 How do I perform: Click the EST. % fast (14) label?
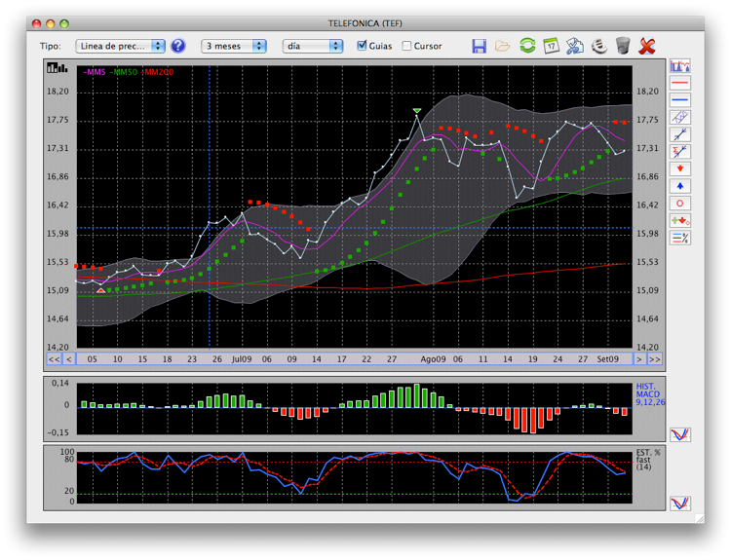(648, 460)
